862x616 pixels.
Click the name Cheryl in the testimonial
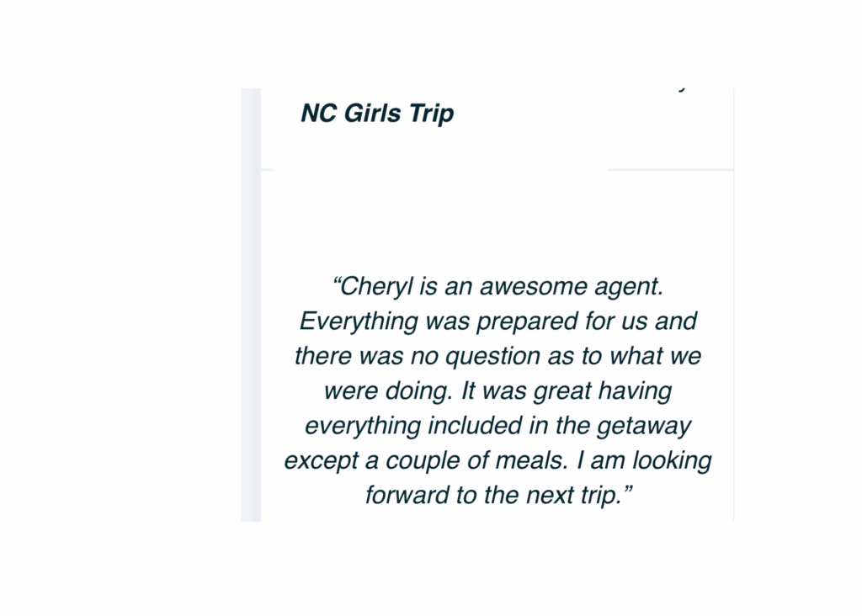pyautogui.click(x=378, y=287)
